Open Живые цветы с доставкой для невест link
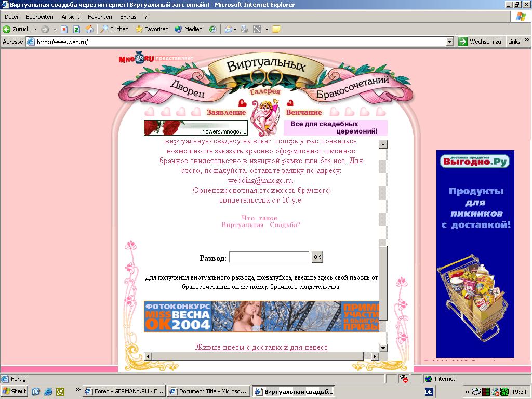This screenshot has width=532, height=399. (x=261, y=348)
